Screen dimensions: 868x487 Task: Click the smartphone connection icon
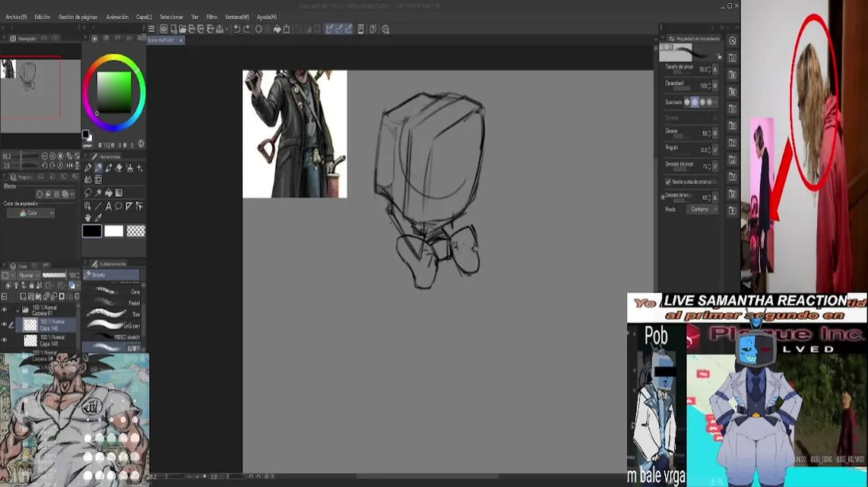tap(360, 29)
